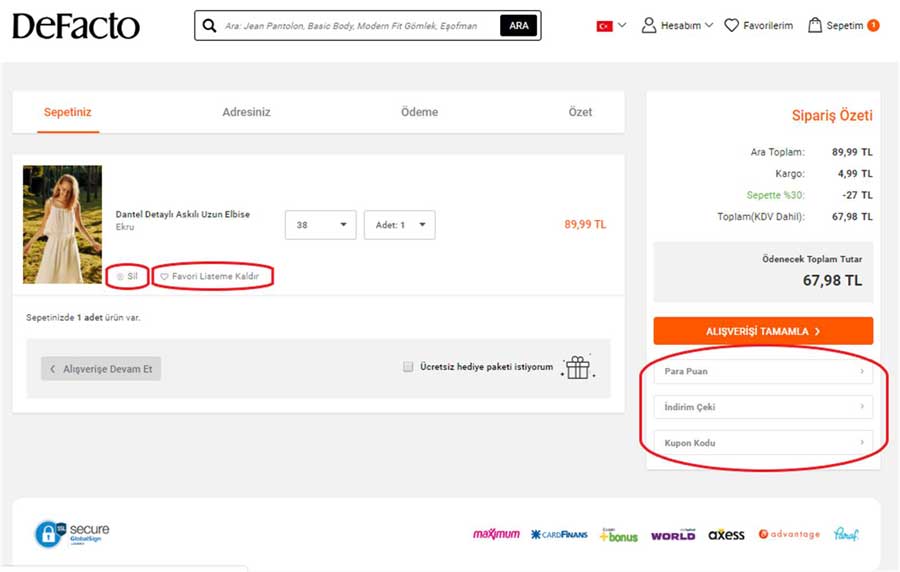Open the Adet: 1 quantity dropdown
Viewport: 900px width, 572px height.
click(399, 225)
